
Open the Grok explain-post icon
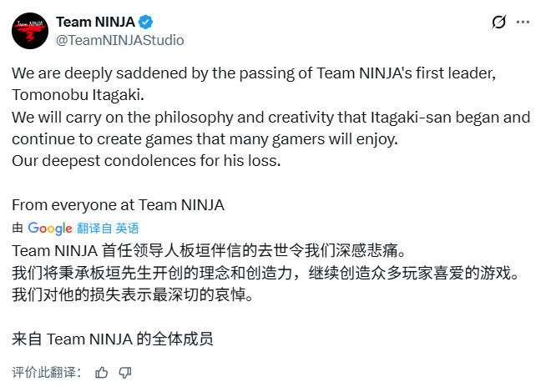click(x=499, y=23)
